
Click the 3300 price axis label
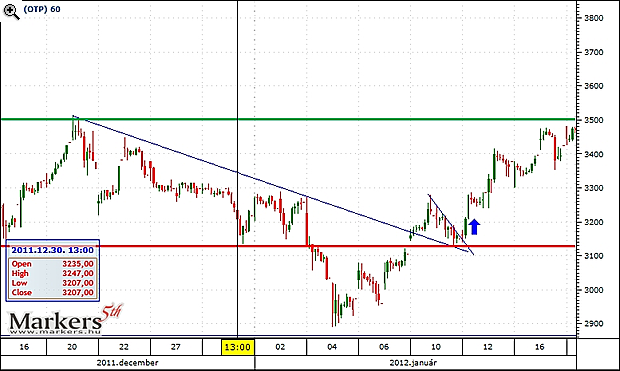click(594, 188)
